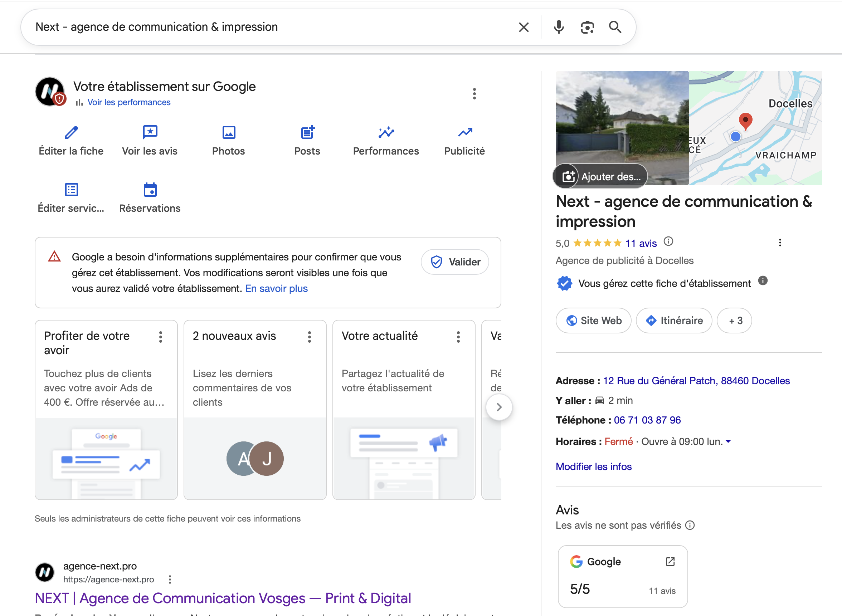The width and height of the screenshot is (842, 616).
Task: Open Google reviews external link icon
Action: coord(670,562)
